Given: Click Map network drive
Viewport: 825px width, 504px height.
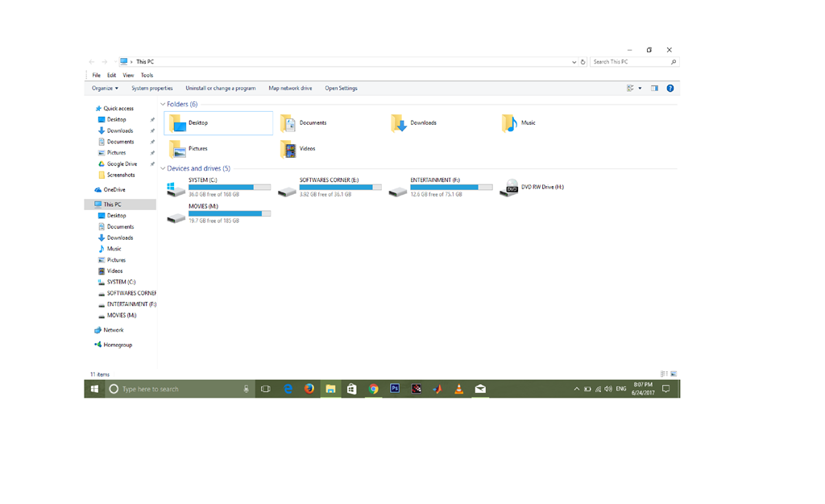Looking at the screenshot, I should coord(290,89).
